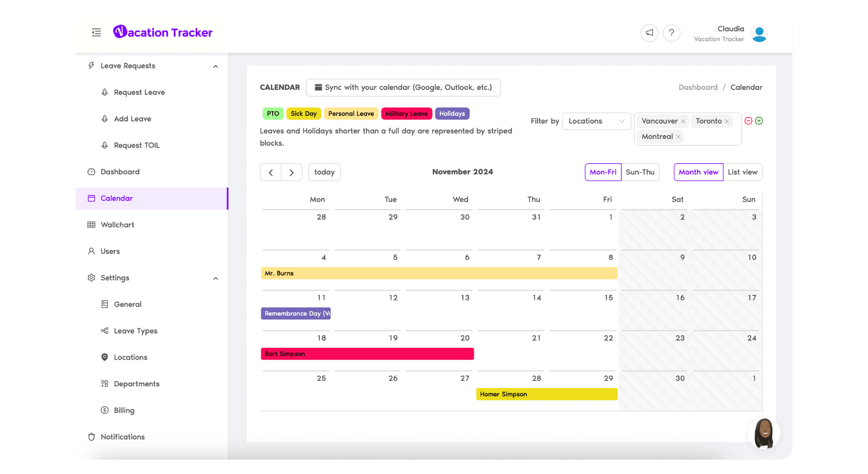Switch to List view calendar

pyautogui.click(x=742, y=172)
